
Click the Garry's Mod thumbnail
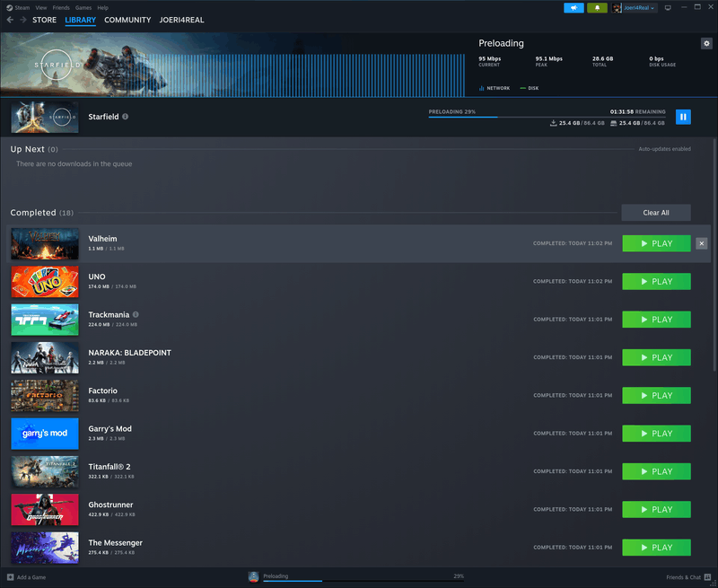(45, 434)
